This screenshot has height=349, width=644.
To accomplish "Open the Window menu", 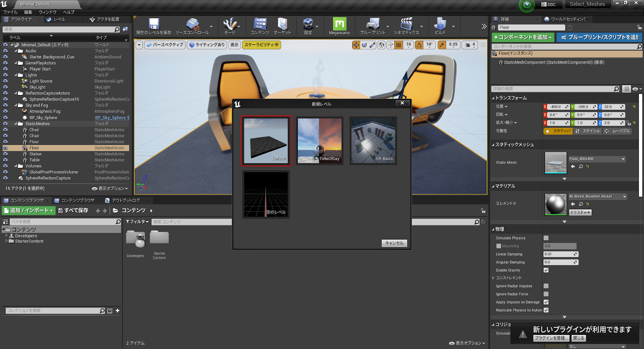I will [47, 12].
